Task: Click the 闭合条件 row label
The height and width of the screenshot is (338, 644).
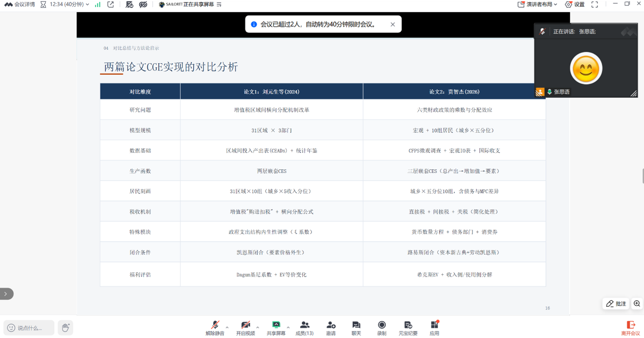Action: 140,253
